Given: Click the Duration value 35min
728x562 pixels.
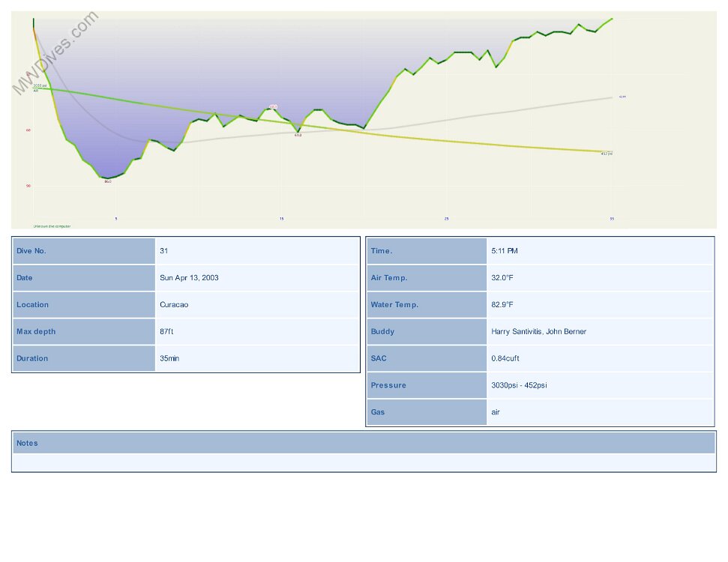Looking at the screenshot, I should pyautogui.click(x=169, y=359).
